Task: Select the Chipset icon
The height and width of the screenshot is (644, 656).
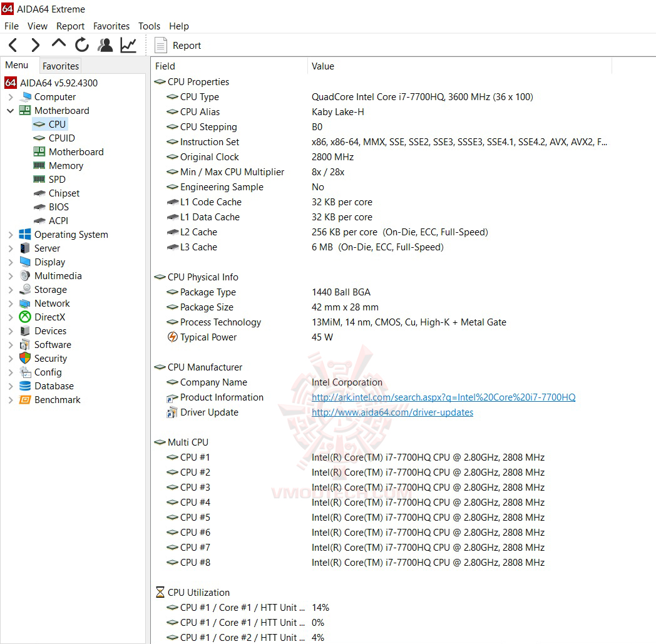Action: (39, 193)
